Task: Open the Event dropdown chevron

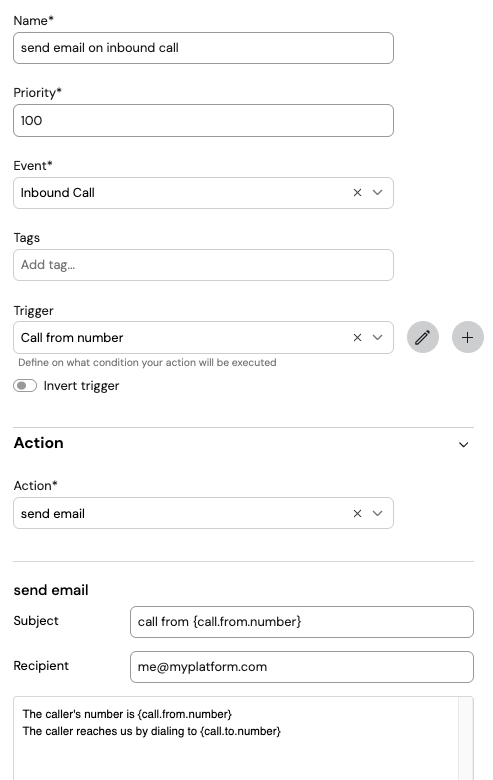Action: coord(378,193)
